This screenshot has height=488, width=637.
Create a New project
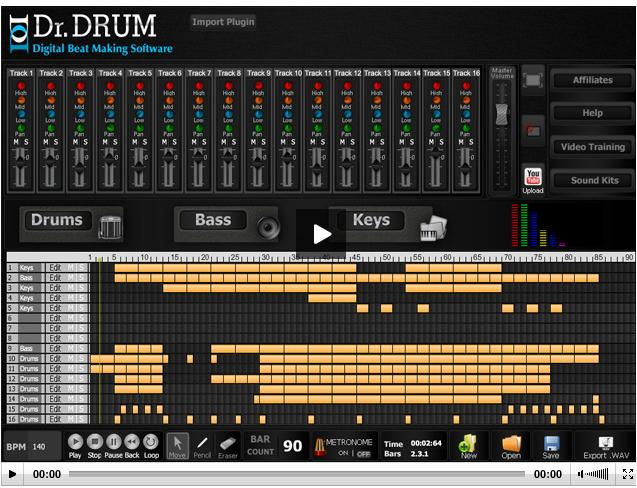468,447
